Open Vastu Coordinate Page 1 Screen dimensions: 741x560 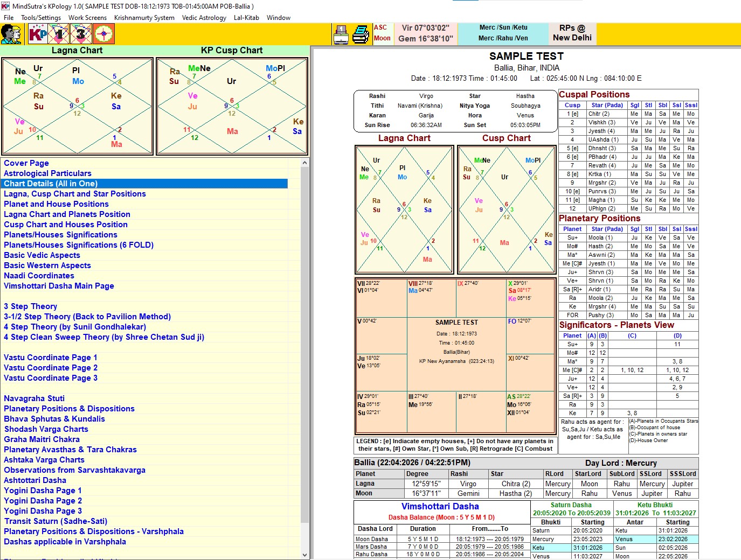(x=51, y=358)
